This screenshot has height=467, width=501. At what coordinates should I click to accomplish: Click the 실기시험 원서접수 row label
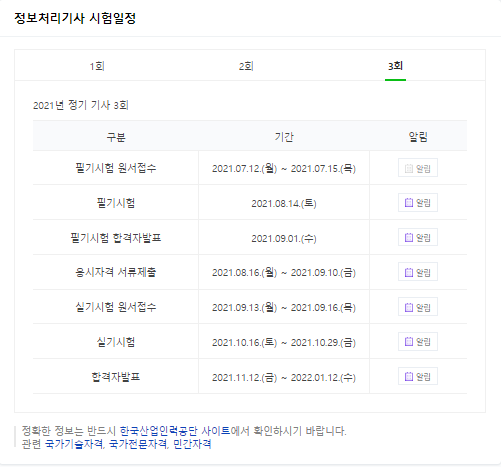[x=116, y=307]
